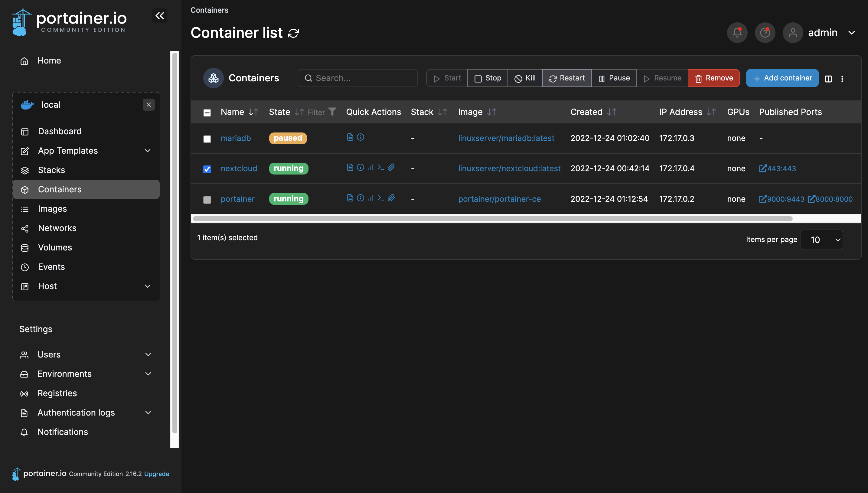868x493 pixels.
Task: Refresh the container list
Action: 293,33
